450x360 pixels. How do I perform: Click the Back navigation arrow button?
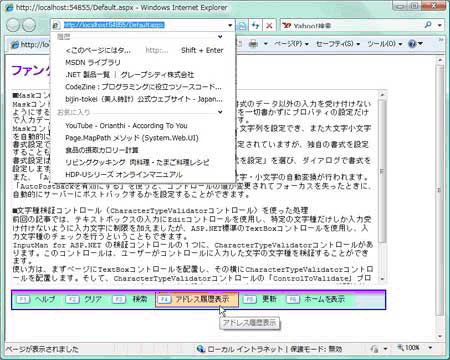(x=14, y=25)
